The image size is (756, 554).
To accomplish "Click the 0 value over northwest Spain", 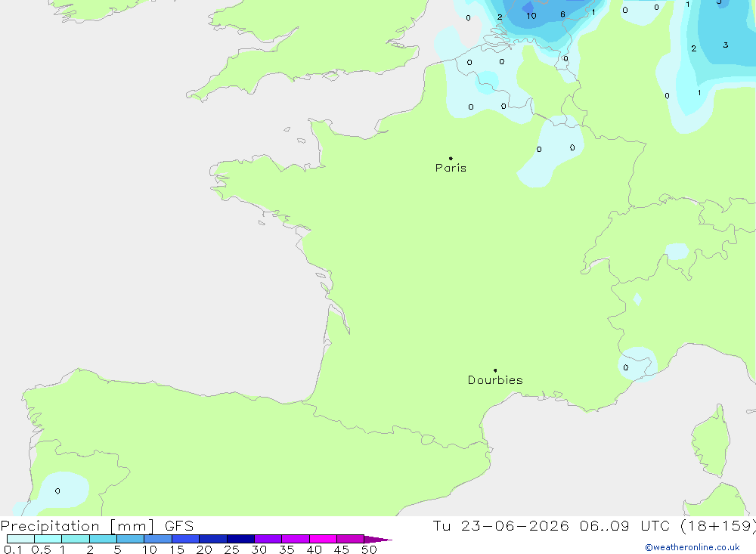I will coord(57,491).
